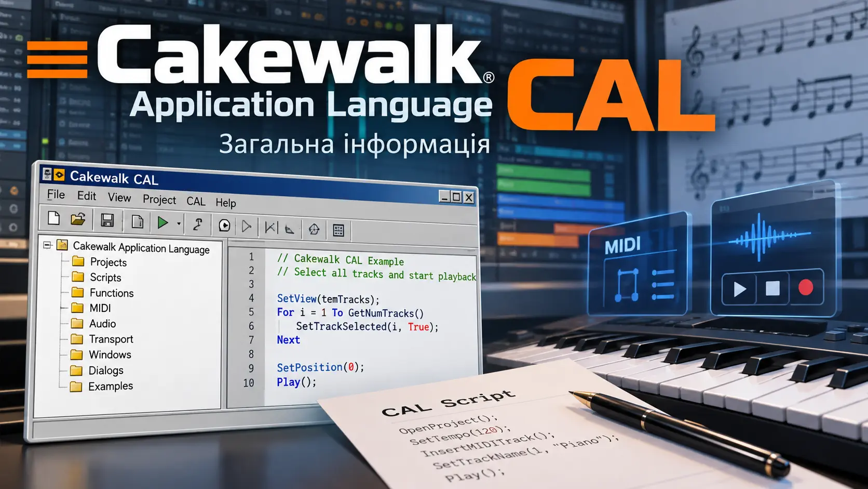Click code line "Play();" in the editor
This screenshot has height=489, width=868.
pos(296,382)
